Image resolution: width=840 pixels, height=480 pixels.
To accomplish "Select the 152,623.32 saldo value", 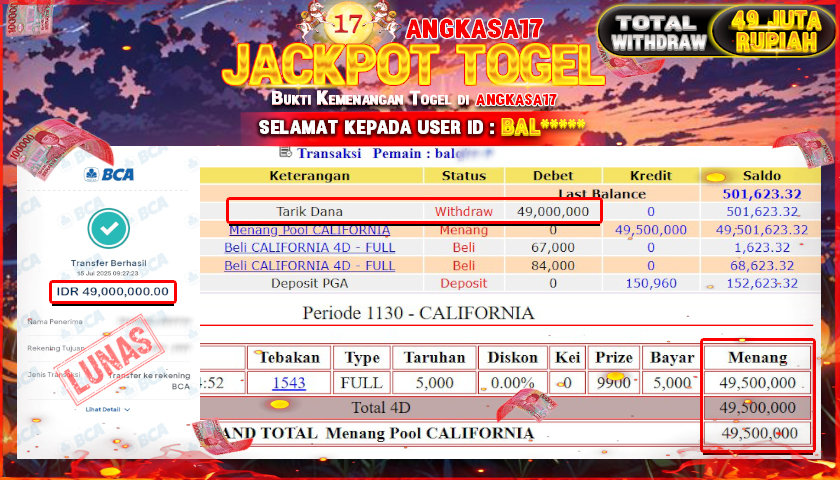I will [x=762, y=283].
